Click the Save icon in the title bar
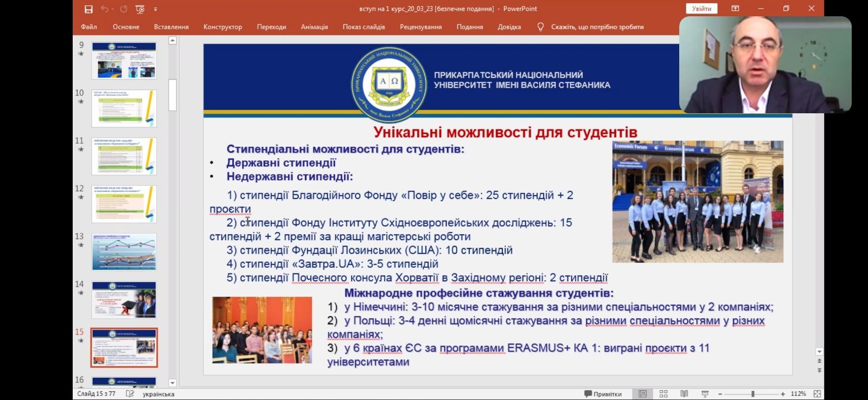Screen dimensions: 868x400 pos(88,9)
